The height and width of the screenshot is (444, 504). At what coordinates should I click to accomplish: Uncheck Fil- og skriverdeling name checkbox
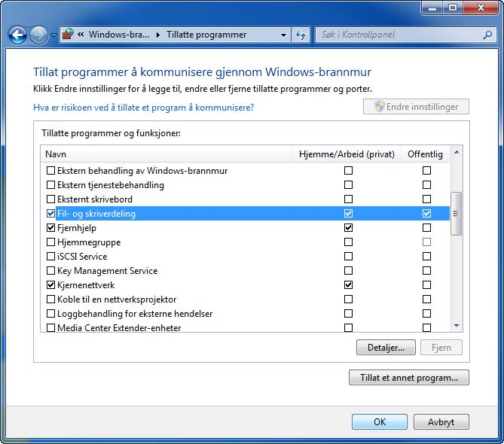50,214
